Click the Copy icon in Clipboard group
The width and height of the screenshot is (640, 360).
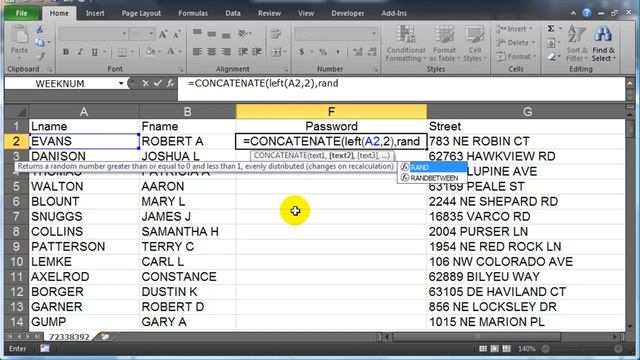click(40, 42)
